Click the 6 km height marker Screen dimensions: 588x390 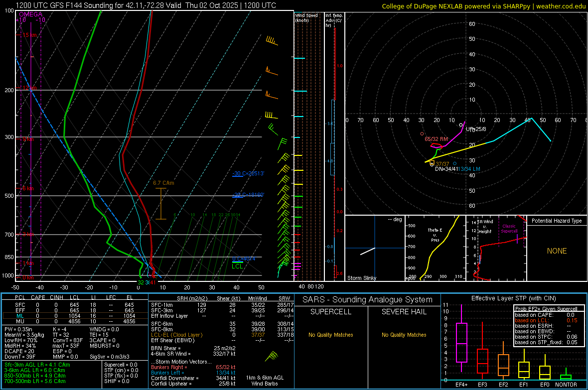tap(28, 188)
